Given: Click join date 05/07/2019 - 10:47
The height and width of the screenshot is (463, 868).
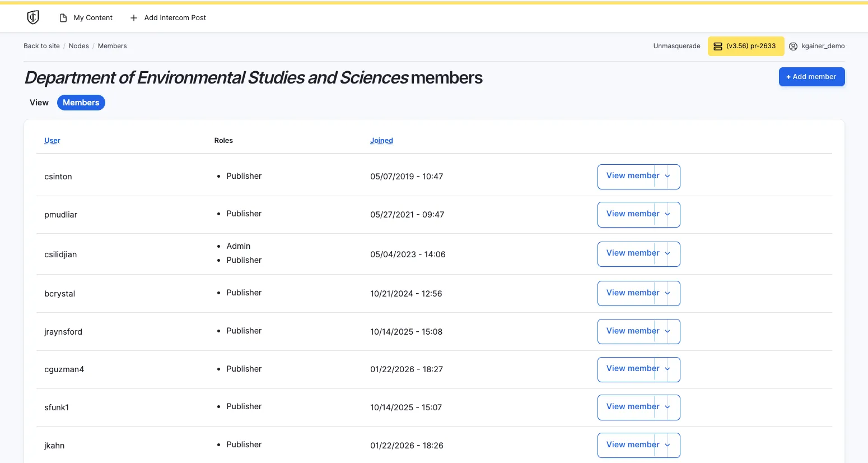Looking at the screenshot, I should [407, 177].
